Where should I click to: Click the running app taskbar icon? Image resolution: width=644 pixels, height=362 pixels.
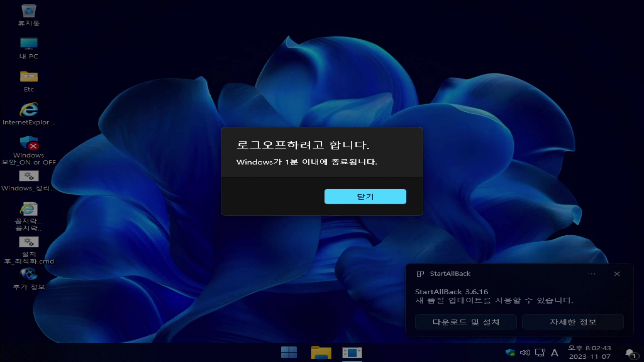pyautogui.click(x=352, y=353)
